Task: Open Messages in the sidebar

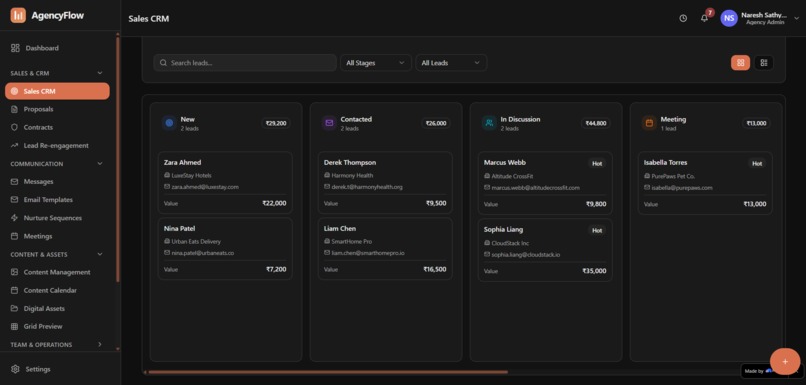Action: pos(58,181)
